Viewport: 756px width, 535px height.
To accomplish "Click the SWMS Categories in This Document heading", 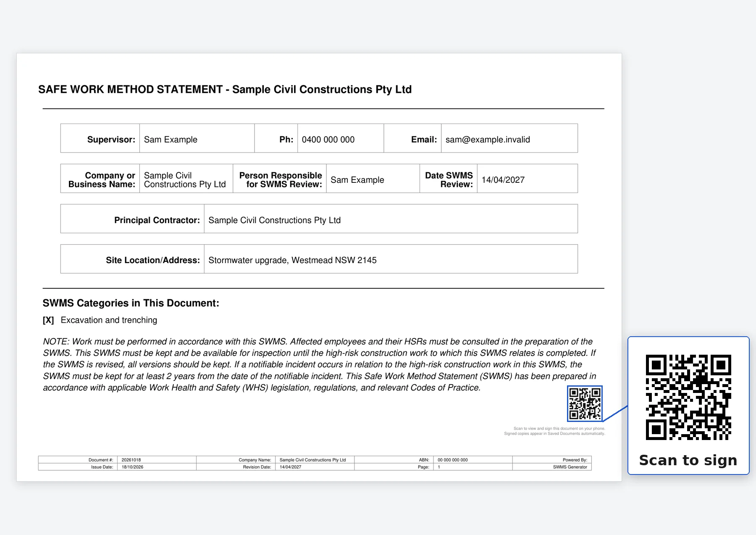I will click(131, 303).
